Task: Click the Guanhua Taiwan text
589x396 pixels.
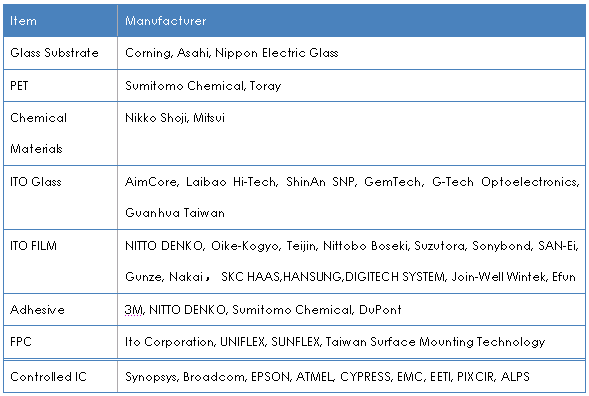Action: pyautogui.click(x=175, y=213)
